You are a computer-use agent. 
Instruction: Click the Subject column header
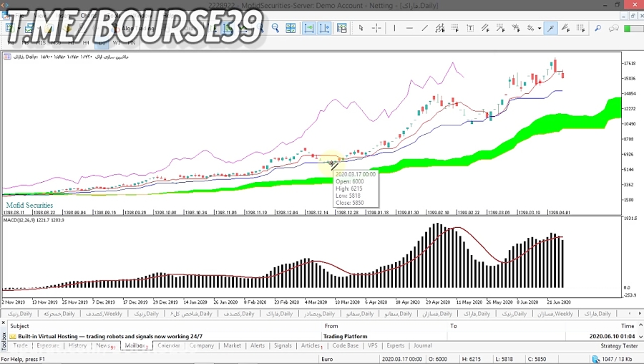[x=20, y=326]
